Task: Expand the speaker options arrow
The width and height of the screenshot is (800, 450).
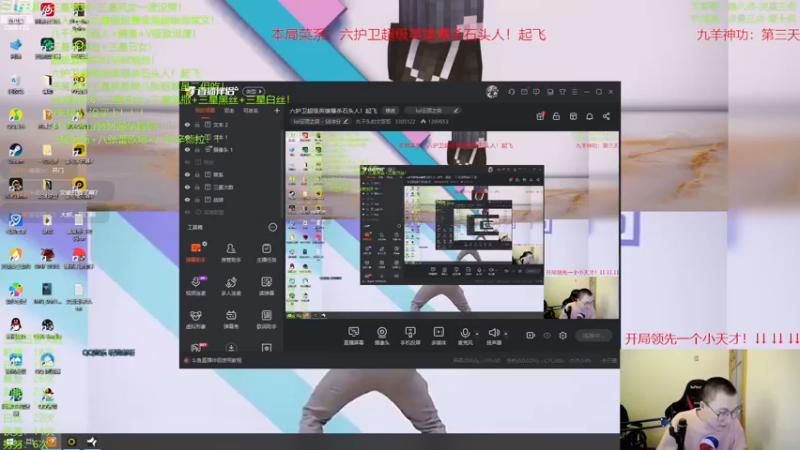Action: pos(506,334)
